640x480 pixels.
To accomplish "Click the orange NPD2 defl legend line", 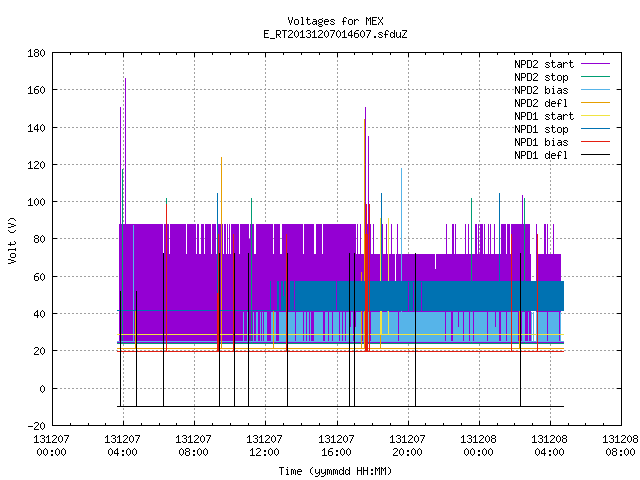I will [x=595, y=103].
